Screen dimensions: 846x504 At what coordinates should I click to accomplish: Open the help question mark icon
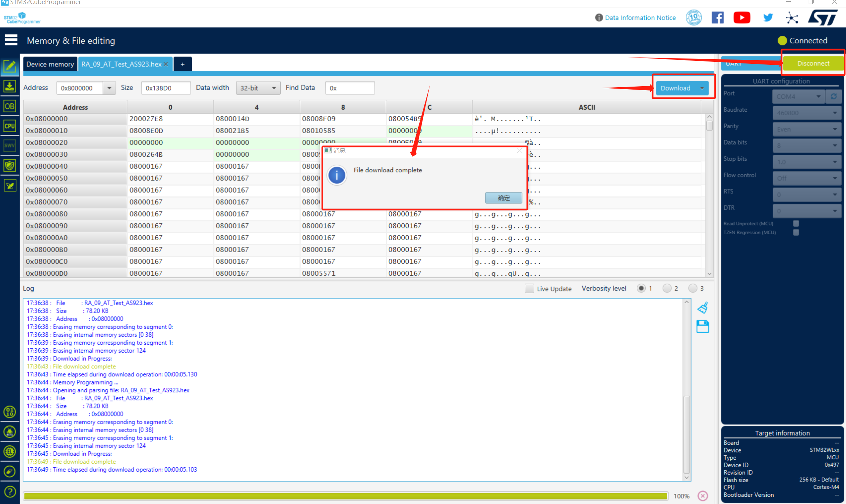[10, 491]
